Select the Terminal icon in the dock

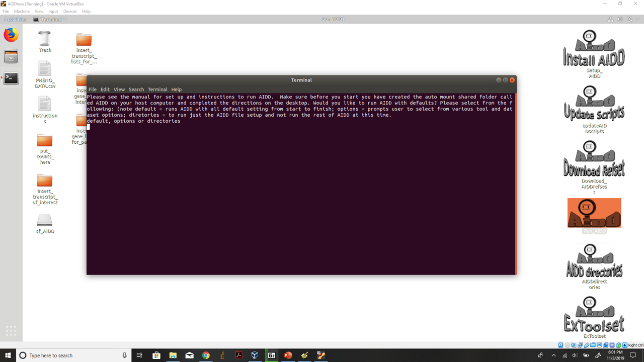point(11,78)
